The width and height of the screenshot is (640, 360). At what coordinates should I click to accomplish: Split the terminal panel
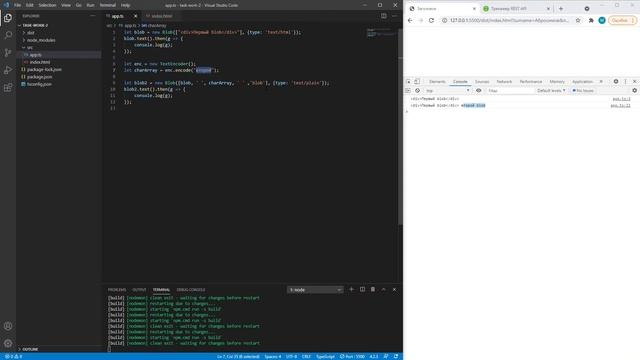[x=362, y=289]
